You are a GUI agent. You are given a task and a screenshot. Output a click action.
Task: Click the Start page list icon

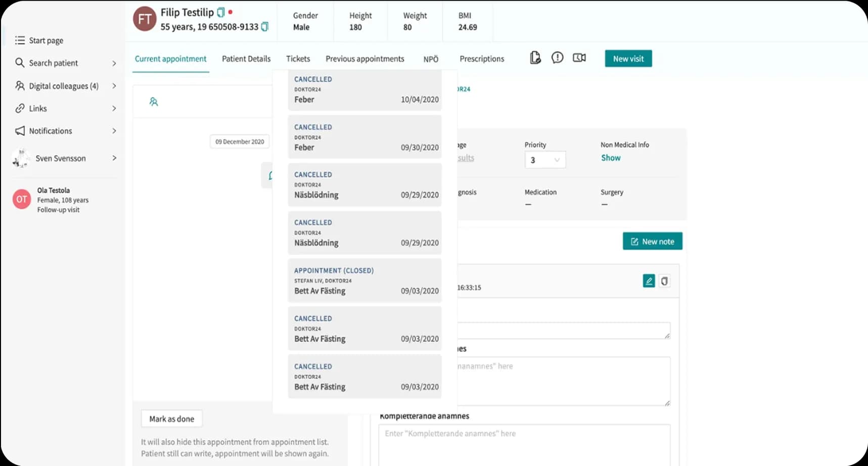(20, 40)
